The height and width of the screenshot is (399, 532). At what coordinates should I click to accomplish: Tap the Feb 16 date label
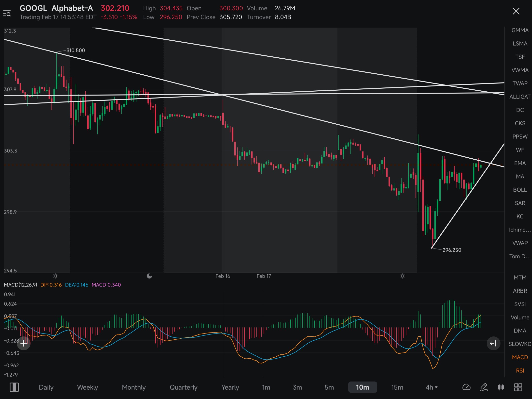coord(223,276)
